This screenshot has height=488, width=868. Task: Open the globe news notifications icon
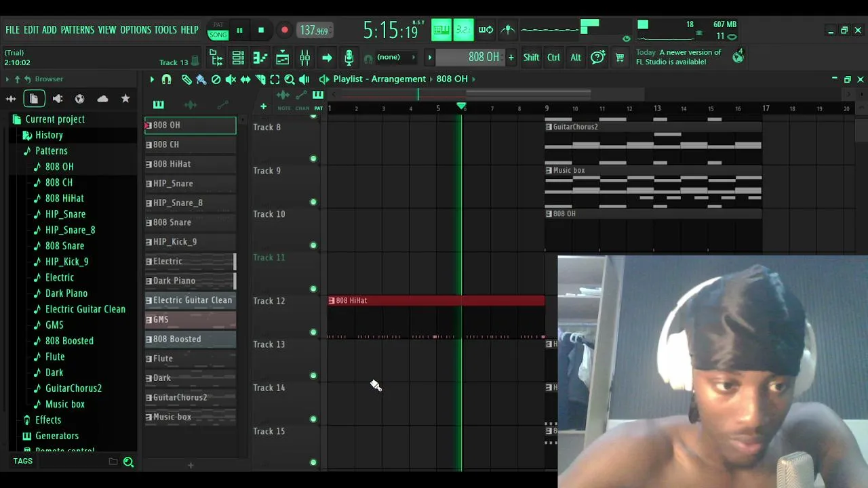pyautogui.click(x=738, y=56)
